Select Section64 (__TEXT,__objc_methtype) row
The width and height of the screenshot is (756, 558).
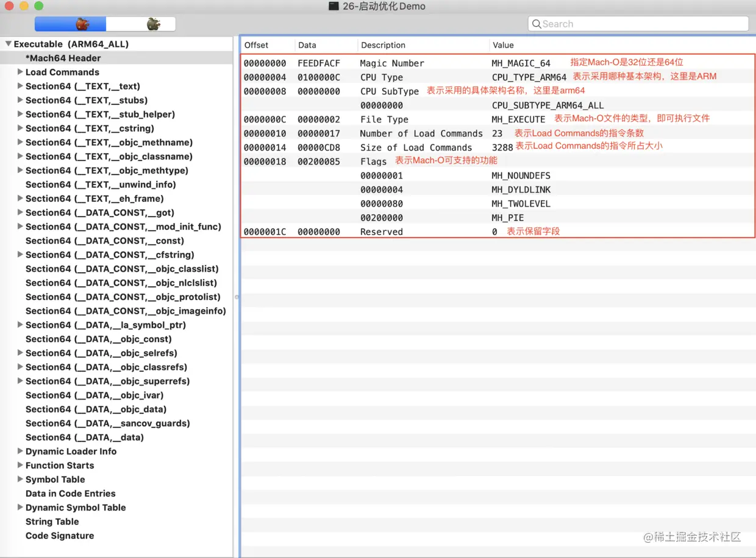pos(116,170)
